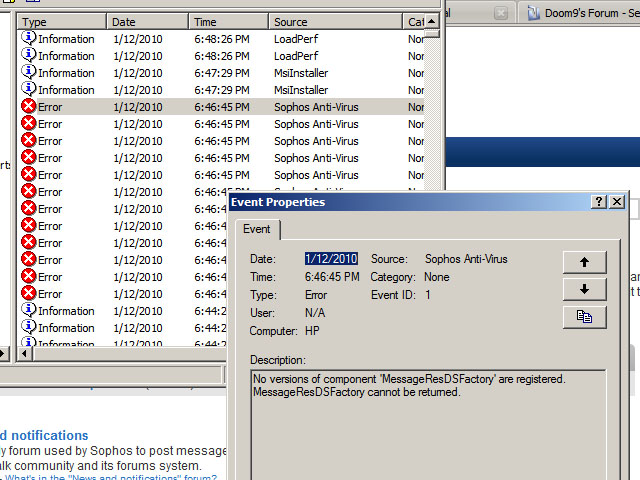640x480 pixels.
Task: Click the time 6:46:45 PM in Event Properties
Action: 332,277
